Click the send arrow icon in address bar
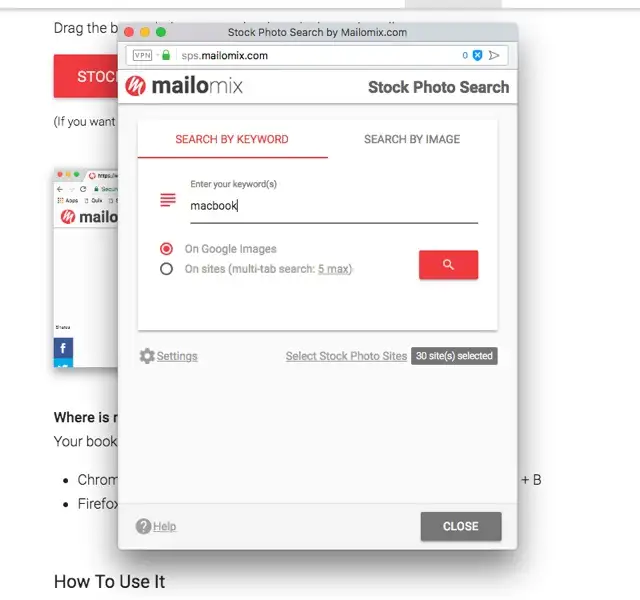This screenshot has height=600, width=640. point(494,55)
